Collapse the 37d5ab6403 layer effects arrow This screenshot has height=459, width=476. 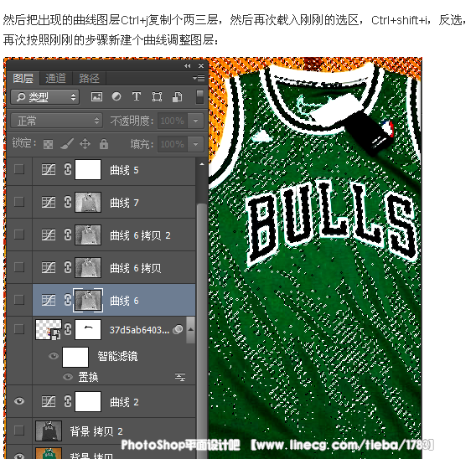[190, 329]
